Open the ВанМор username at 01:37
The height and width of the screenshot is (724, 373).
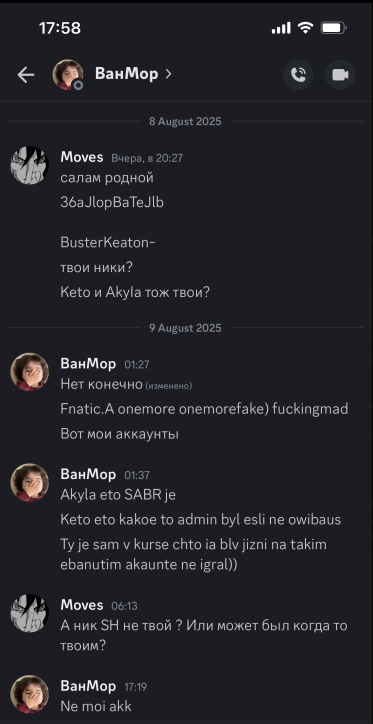pyautogui.click(x=88, y=474)
